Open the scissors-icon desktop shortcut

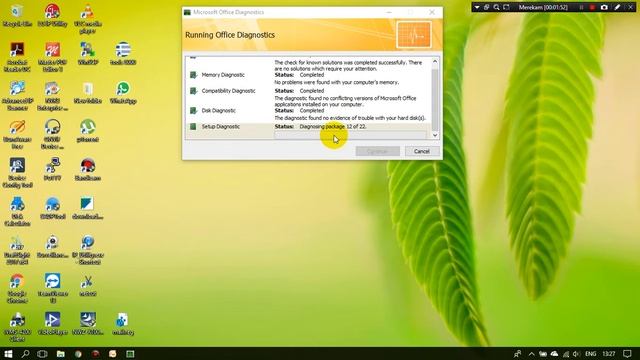point(87,285)
